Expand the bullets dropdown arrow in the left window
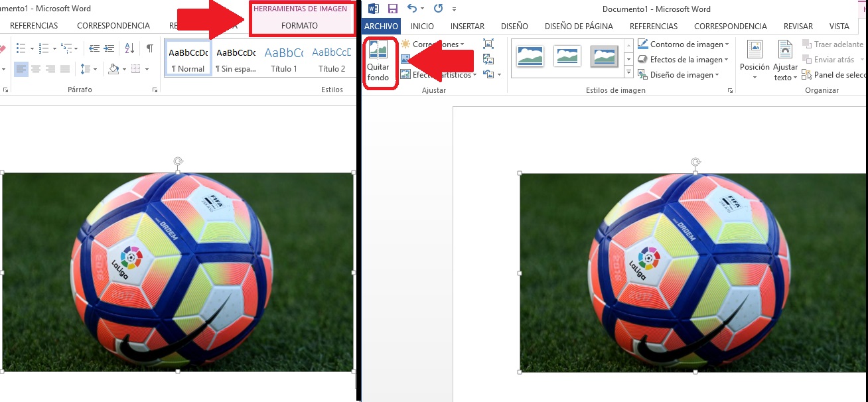 (31, 49)
